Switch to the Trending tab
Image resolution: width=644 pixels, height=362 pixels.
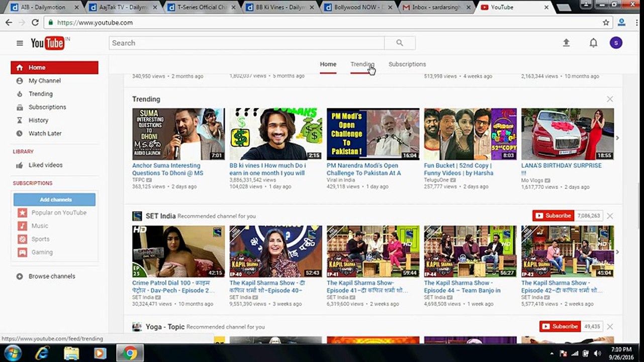(362, 64)
